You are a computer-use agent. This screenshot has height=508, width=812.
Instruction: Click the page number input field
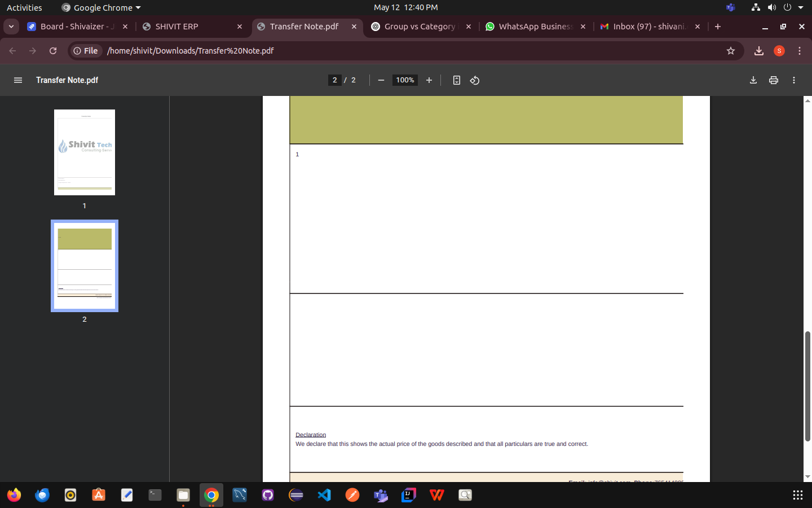pos(335,80)
